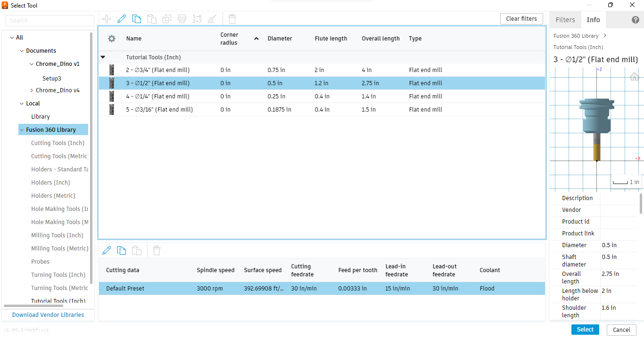Image resolution: width=644 pixels, height=339 pixels.
Task: Collapse the Documents tree node
Action: (x=22, y=51)
